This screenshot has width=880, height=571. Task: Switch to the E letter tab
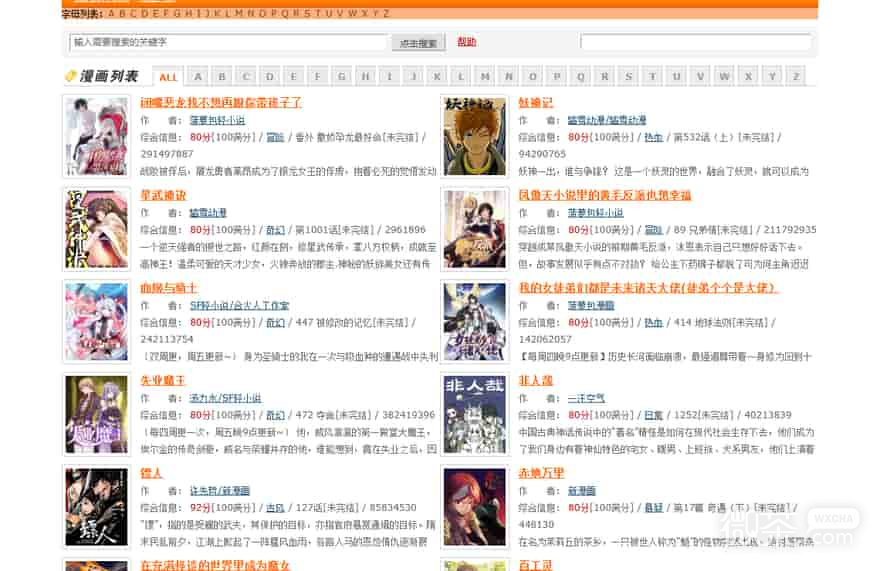[x=294, y=76]
